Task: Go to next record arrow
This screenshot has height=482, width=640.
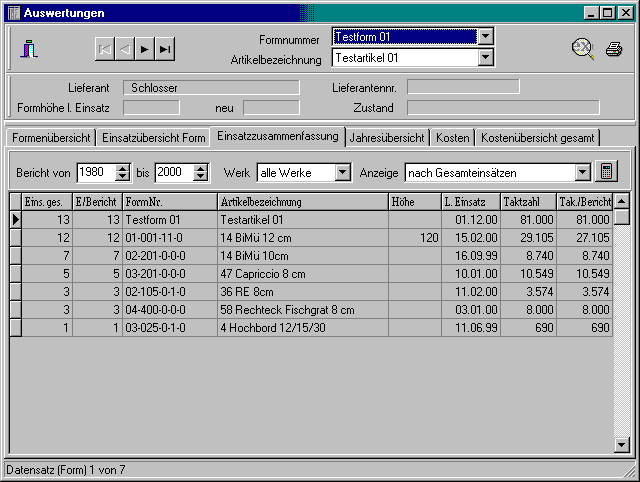Action: [145, 48]
